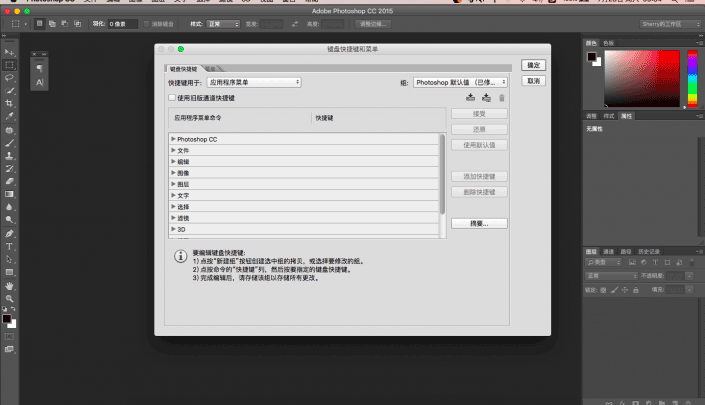
Task: Select the Clone Stamp tool
Action: click(9, 156)
